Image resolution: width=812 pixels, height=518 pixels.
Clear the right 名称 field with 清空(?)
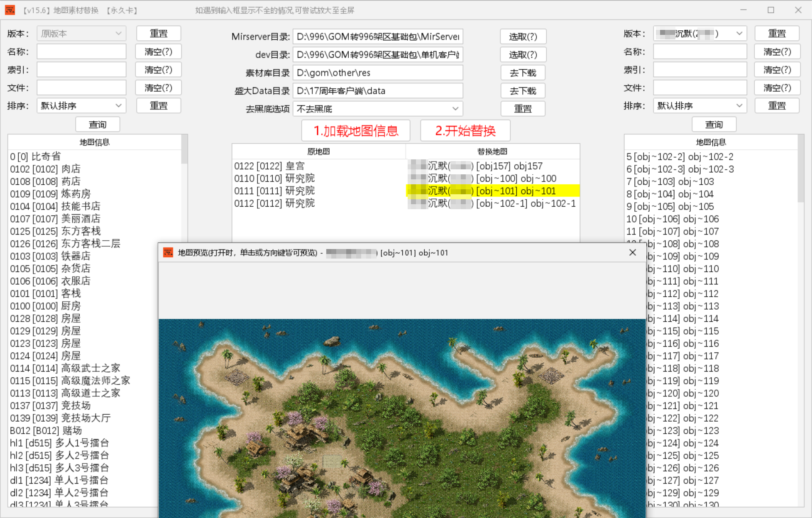pos(777,52)
